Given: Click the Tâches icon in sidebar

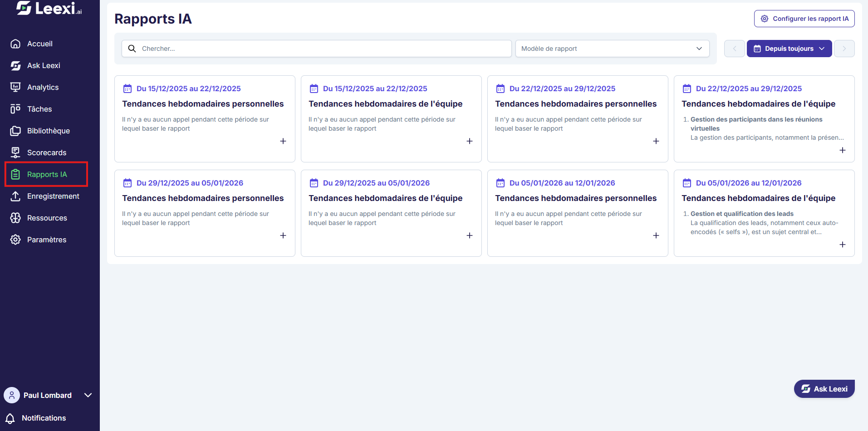Looking at the screenshot, I should (x=15, y=109).
